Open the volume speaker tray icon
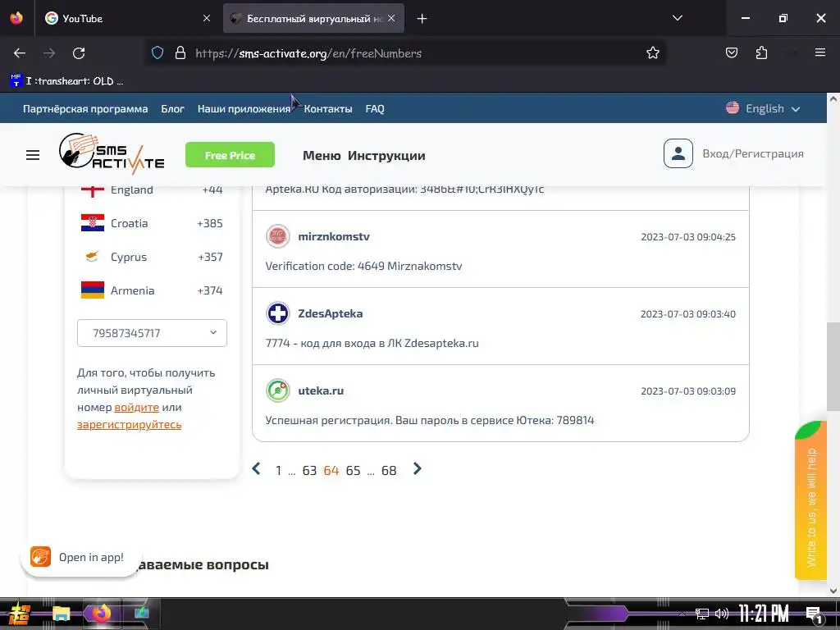The height and width of the screenshot is (630, 840). [x=722, y=614]
